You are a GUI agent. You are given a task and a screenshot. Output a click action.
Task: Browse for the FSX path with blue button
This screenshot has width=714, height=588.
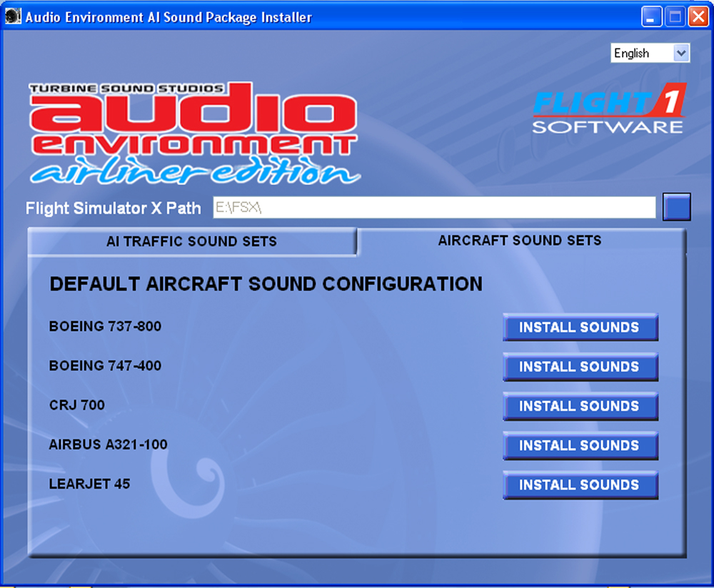click(676, 207)
